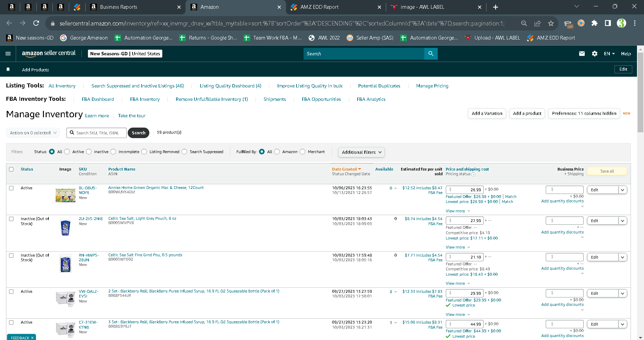Tick the select-all checkbox in the table header
The image size is (644, 340).
pyautogui.click(x=11, y=169)
